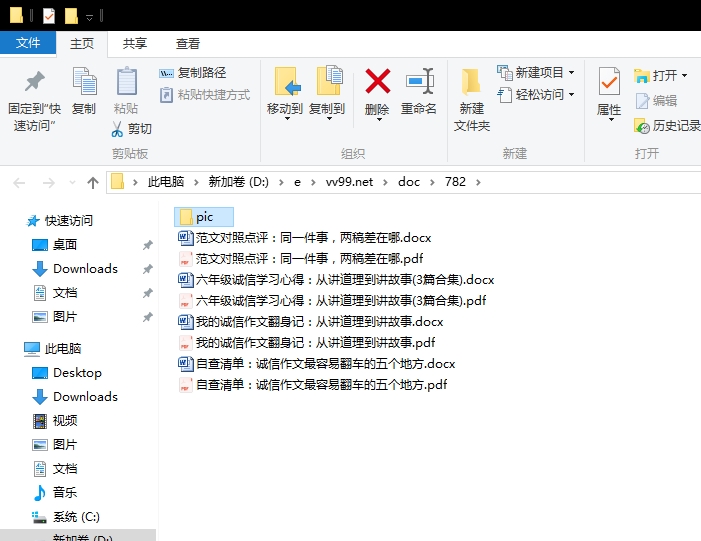
Task: Select 范文对照点评 docx file
Action: (304, 238)
